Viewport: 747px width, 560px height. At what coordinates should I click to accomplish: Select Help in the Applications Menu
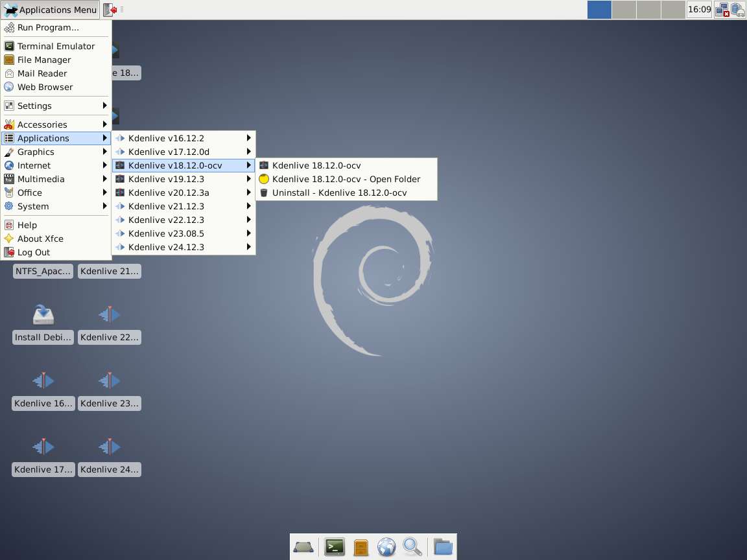56,225
